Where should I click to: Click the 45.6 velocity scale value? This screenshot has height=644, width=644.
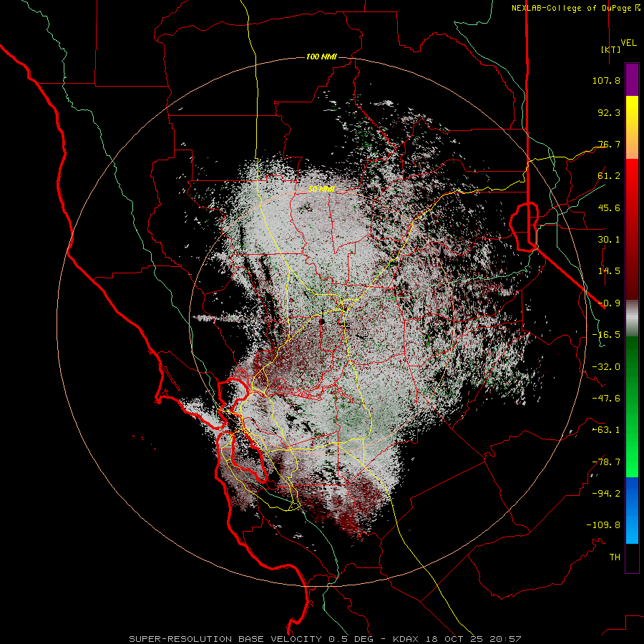(x=609, y=208)
